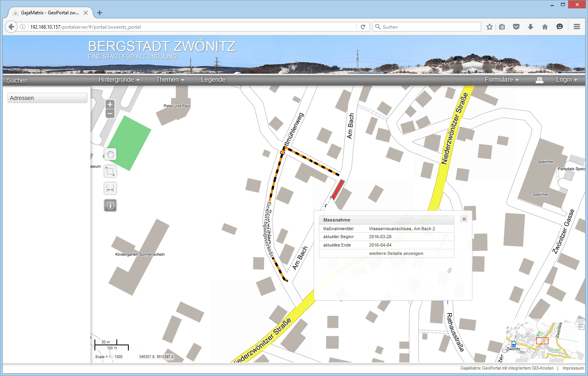Open the Legende menu item
Screen dimensions: 588x376
click(213, 80)
